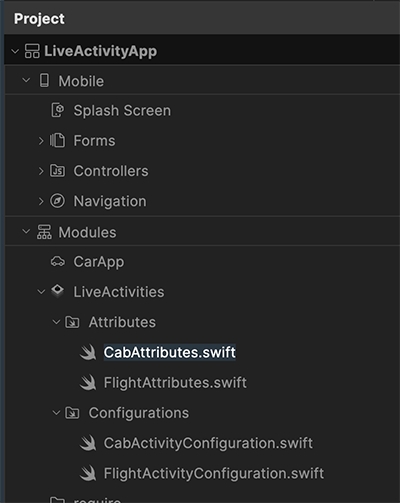The image size is (400, 503).
Task: Expand the Forms folder
Action: [x=41, y=141]
